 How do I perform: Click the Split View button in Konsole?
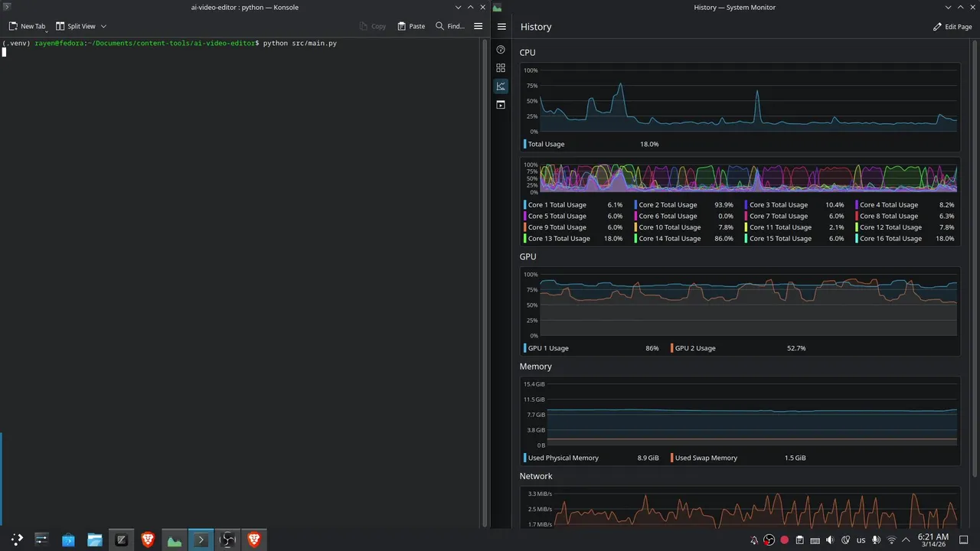tap(75, 26)
